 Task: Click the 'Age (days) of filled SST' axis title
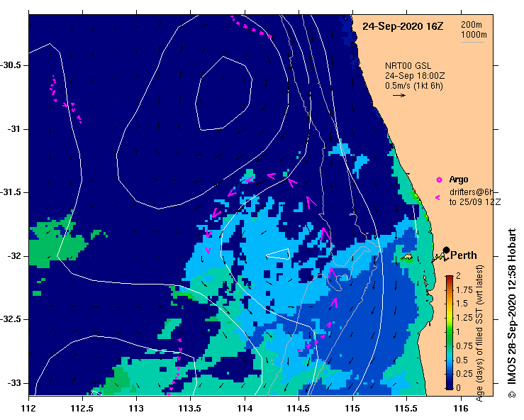(479, 333)
